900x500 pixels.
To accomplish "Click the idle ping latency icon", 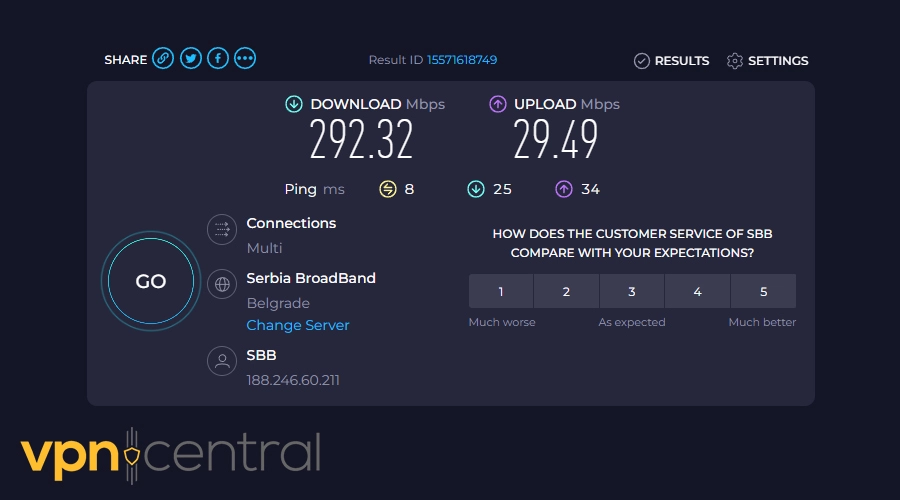I will (388, 189).
